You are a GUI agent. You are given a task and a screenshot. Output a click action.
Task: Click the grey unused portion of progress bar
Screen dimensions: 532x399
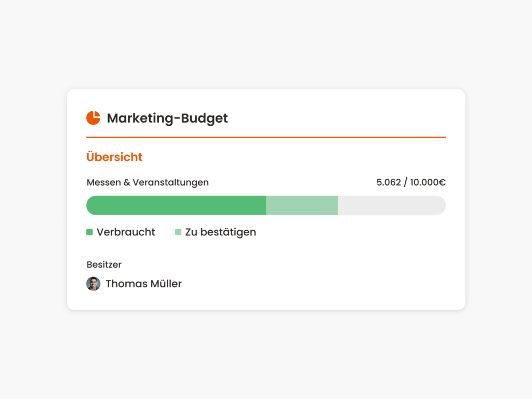(x=391, y=205)
